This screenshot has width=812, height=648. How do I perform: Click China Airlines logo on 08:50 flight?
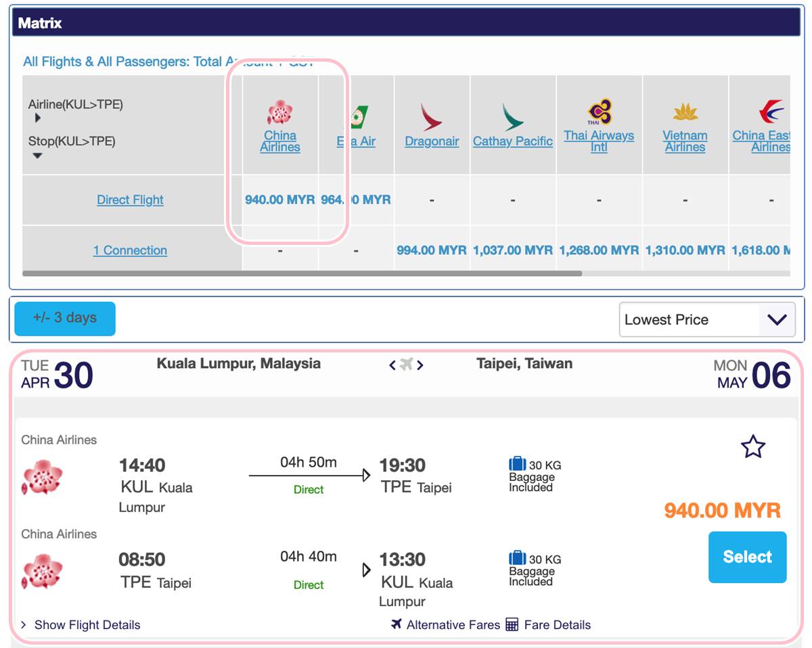[42, 572]
